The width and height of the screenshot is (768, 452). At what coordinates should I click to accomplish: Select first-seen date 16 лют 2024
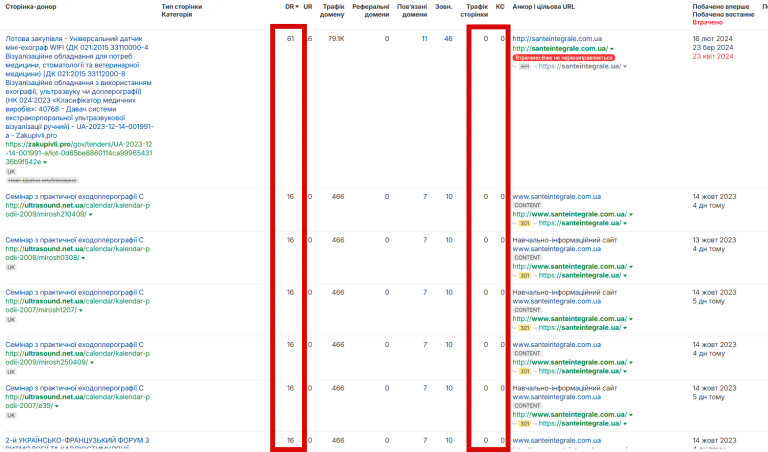(x=712, y=39)
